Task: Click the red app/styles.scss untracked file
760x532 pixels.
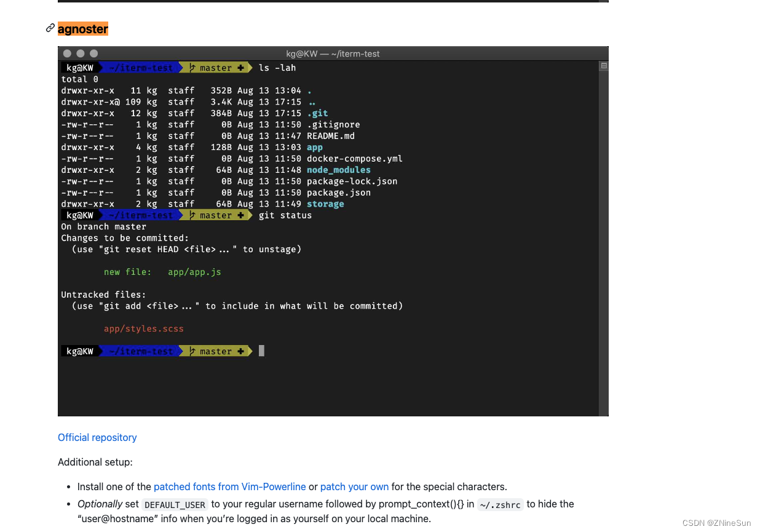Action: (144, 328)
